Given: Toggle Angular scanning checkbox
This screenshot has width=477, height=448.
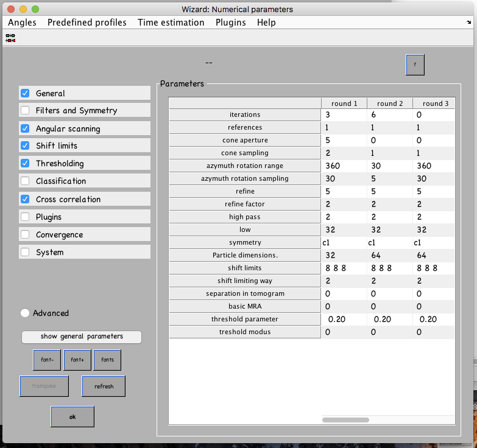Looking at the screenshot, I should [25, 128].
